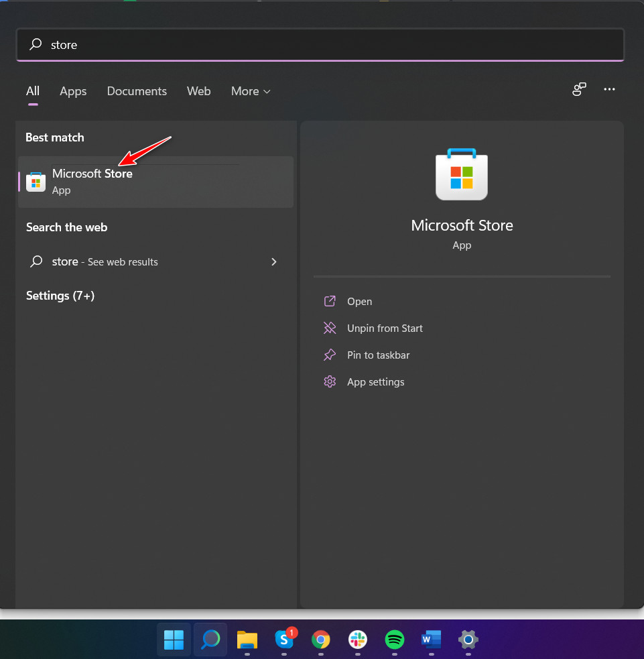Screen dimensions: 644x659
Task: Click the search magnifier icon in search box
Action: coord(36,44)
